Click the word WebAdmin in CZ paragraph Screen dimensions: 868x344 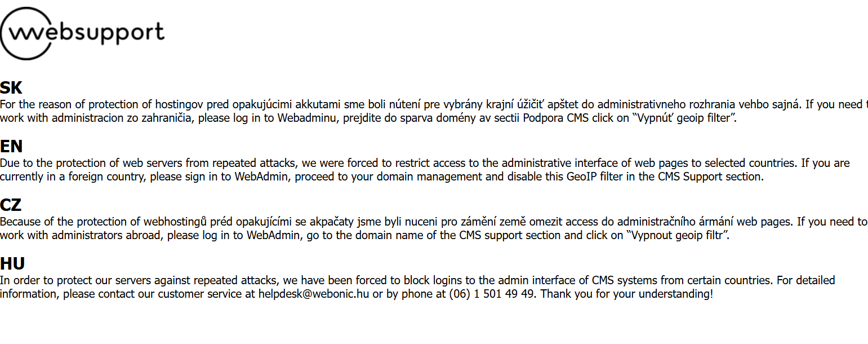click(274, 235)
